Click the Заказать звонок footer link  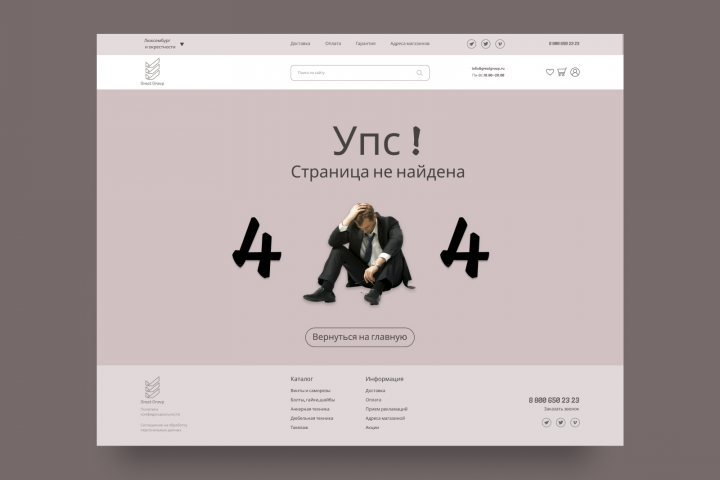(x=562, y=409)
